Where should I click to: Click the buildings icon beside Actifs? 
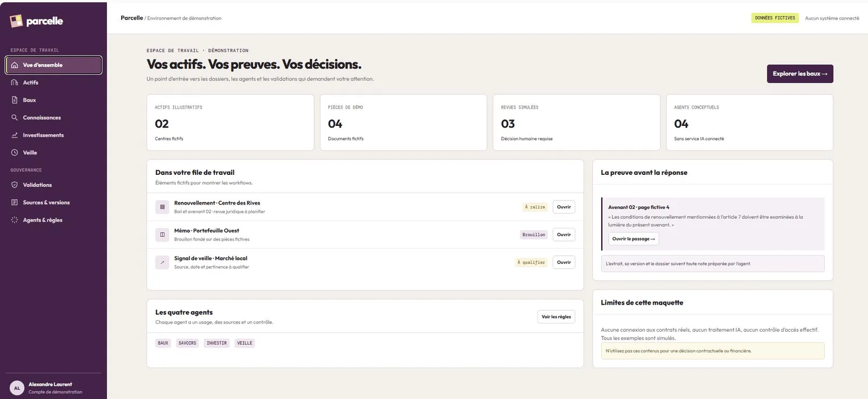15,83
